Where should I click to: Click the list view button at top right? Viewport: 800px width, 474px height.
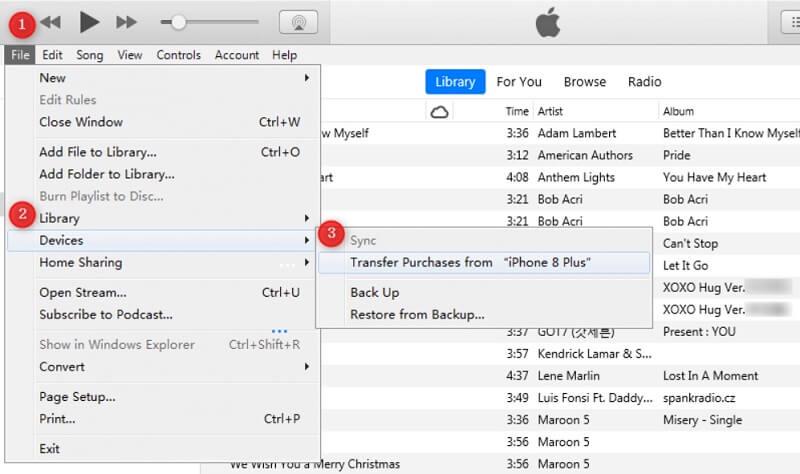(791, 22)
